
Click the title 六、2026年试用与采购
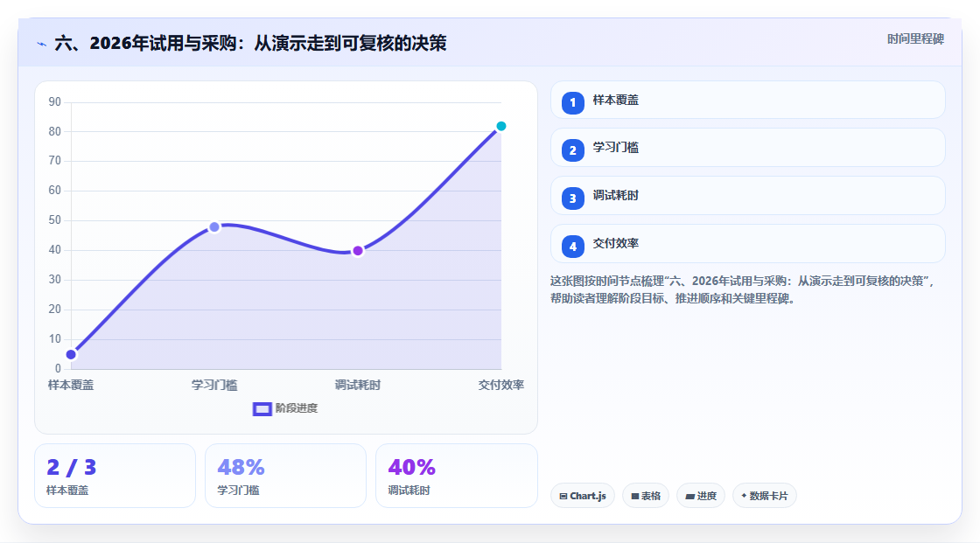[250, 43]
